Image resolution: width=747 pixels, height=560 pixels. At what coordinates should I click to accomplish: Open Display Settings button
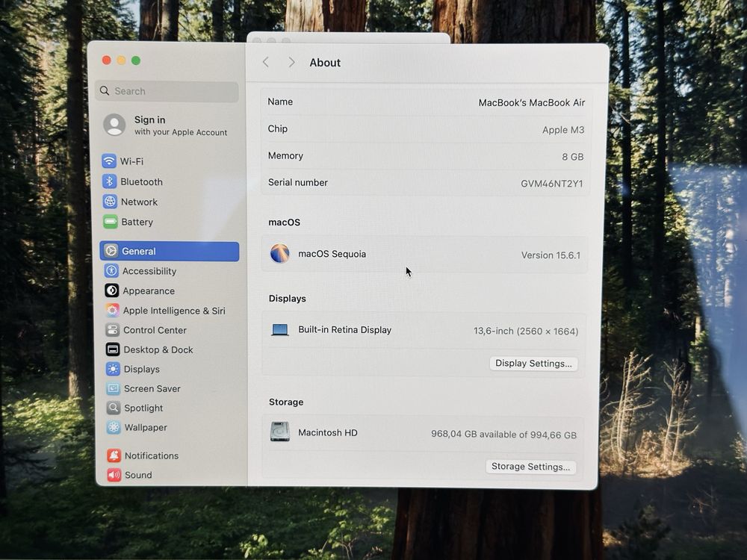(x=533, y=364)
